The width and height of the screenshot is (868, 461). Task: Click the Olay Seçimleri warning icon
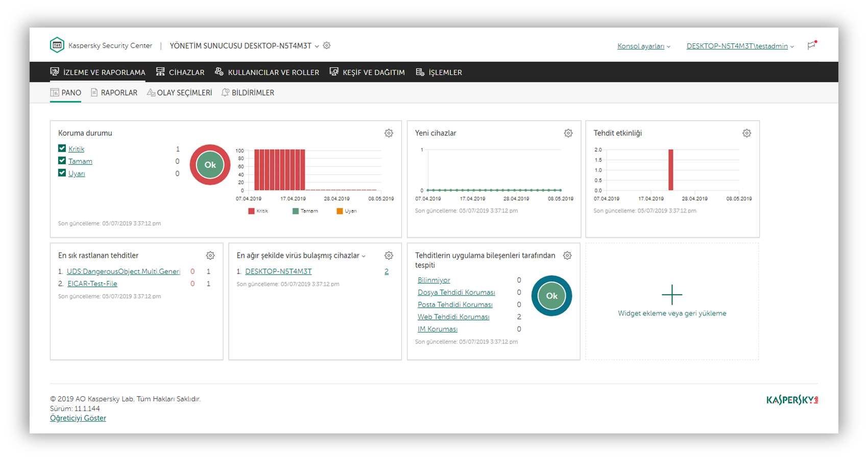click(x=151, y=92)
